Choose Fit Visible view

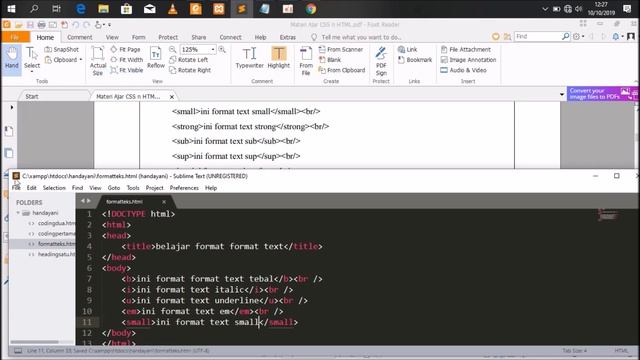[x=127, y=70]
